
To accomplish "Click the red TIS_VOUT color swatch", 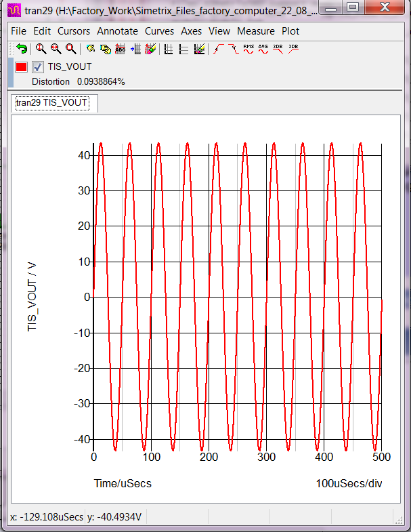I will point(21,67).
